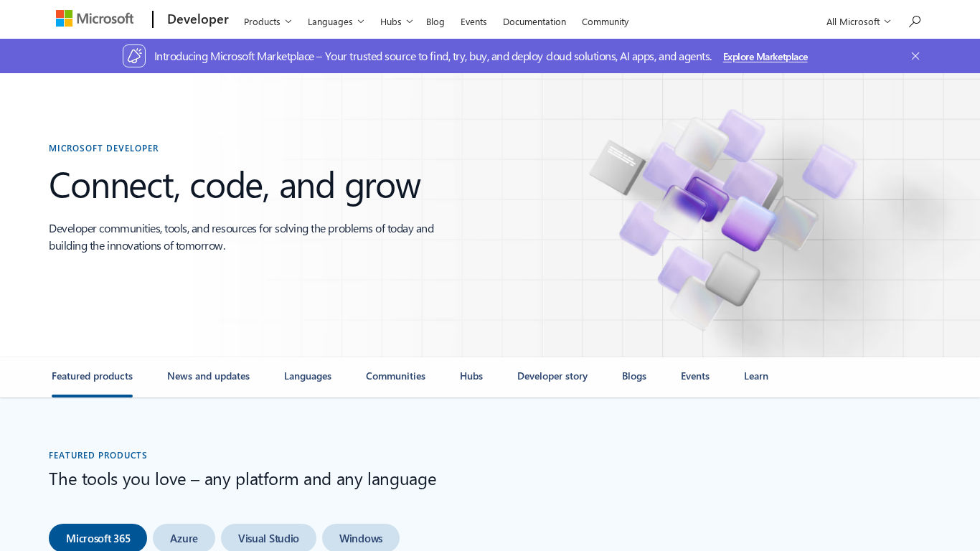Jump to the Events section tab
The image size is (980, 551).
tap(695, 377)
